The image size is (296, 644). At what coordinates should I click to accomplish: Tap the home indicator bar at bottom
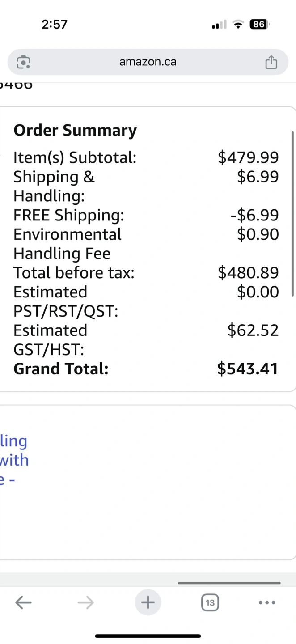148,636
